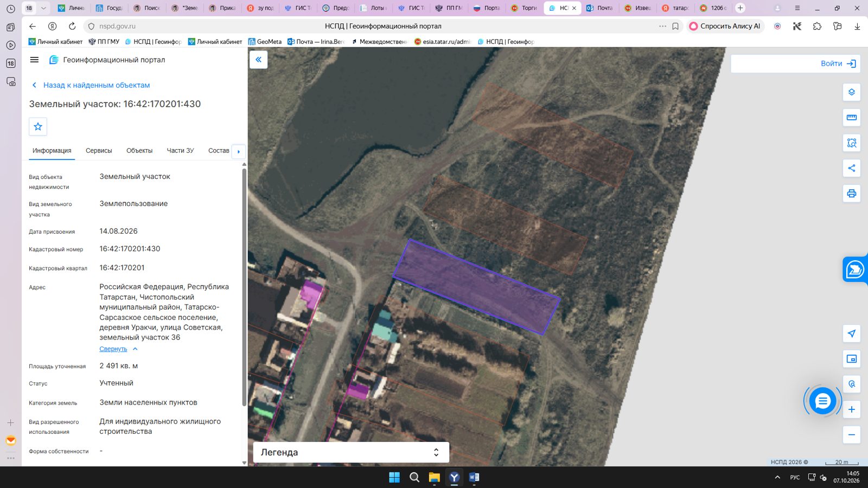Add parcel to favorites with star
The height and width of the screenshot is (488, 868).
(38, 126)
